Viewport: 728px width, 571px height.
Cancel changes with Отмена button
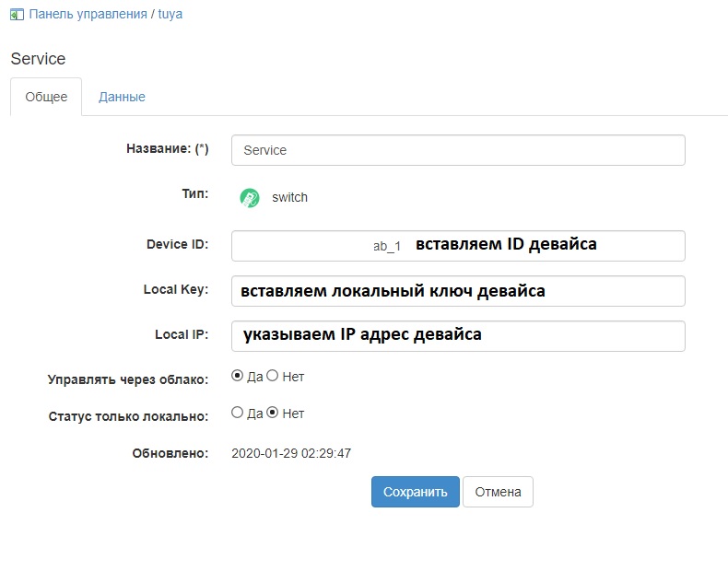(x=498, y=492)
